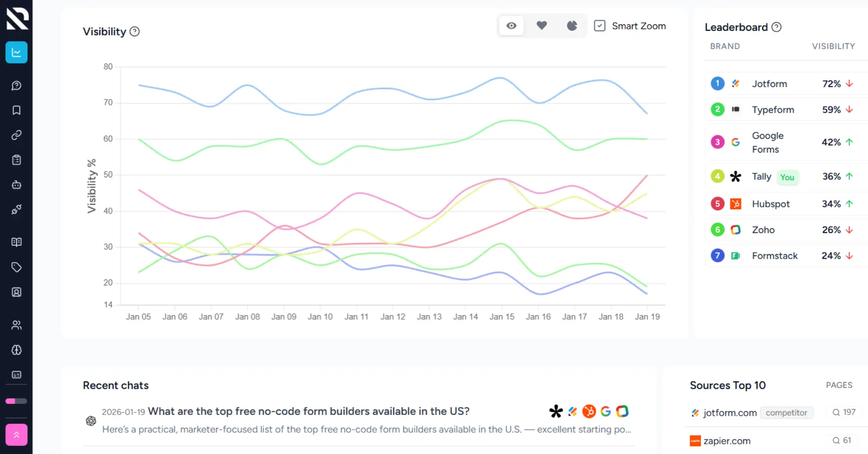Screen dimensions: 868x454
Task: Click the price tag sidebar icon
Action: point(16,267)
